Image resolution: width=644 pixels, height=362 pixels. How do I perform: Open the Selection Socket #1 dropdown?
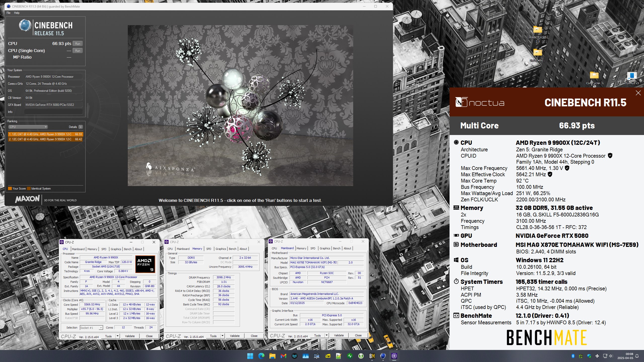click(91, 328)
